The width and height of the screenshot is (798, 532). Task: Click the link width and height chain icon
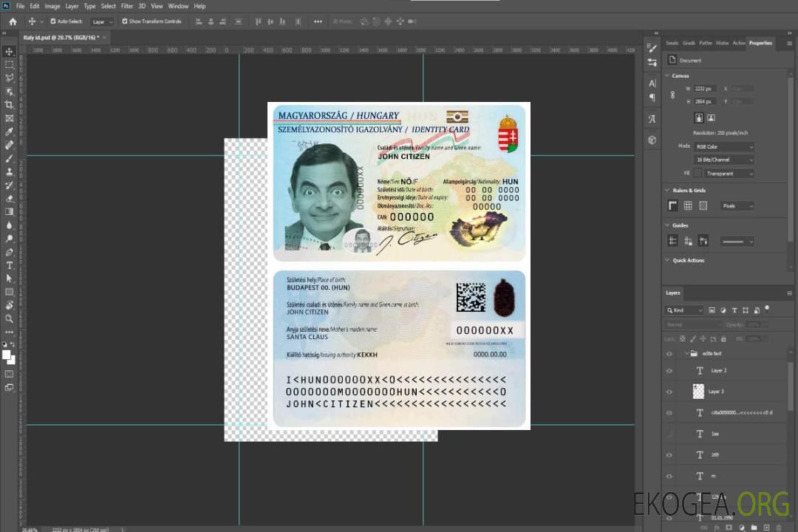pos(673,95)
